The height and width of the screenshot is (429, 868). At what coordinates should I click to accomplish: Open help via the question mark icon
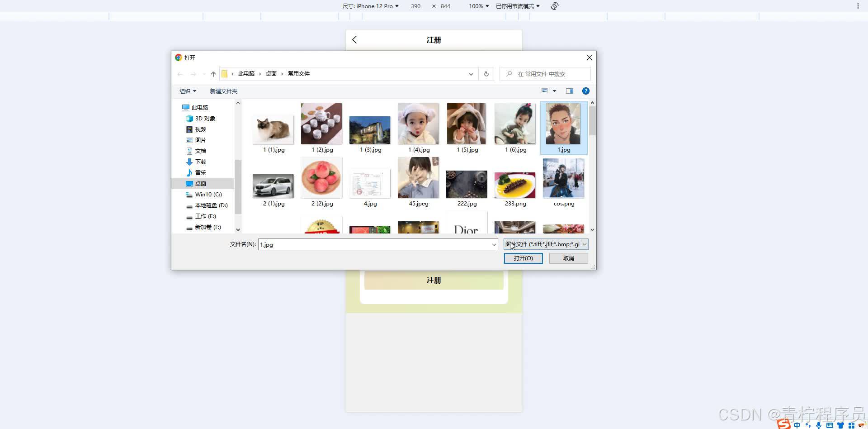point(585,91)
